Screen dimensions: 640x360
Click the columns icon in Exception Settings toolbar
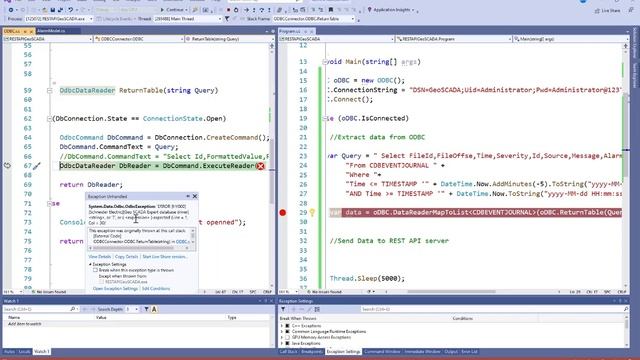(317, 309)
